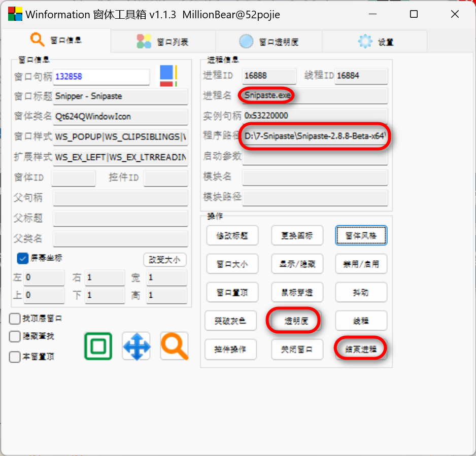Click the 上 coordinate field

(x=44, y=295)
